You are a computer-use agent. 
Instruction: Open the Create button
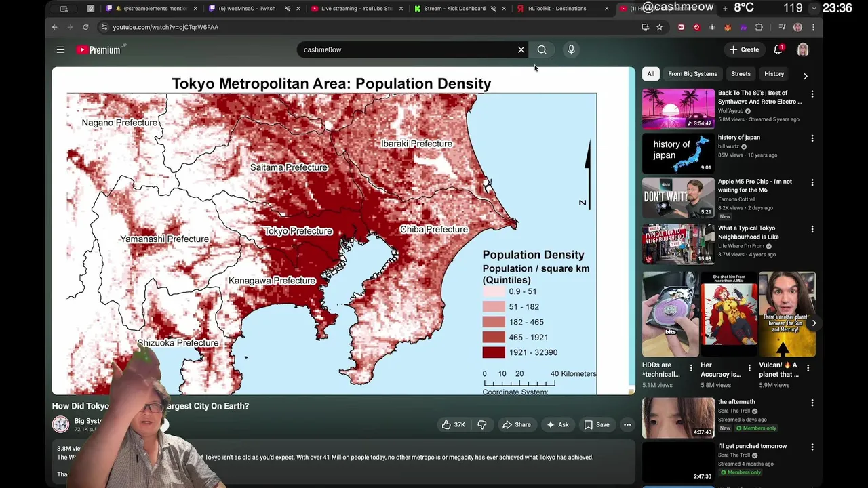(x=744, y=49)
